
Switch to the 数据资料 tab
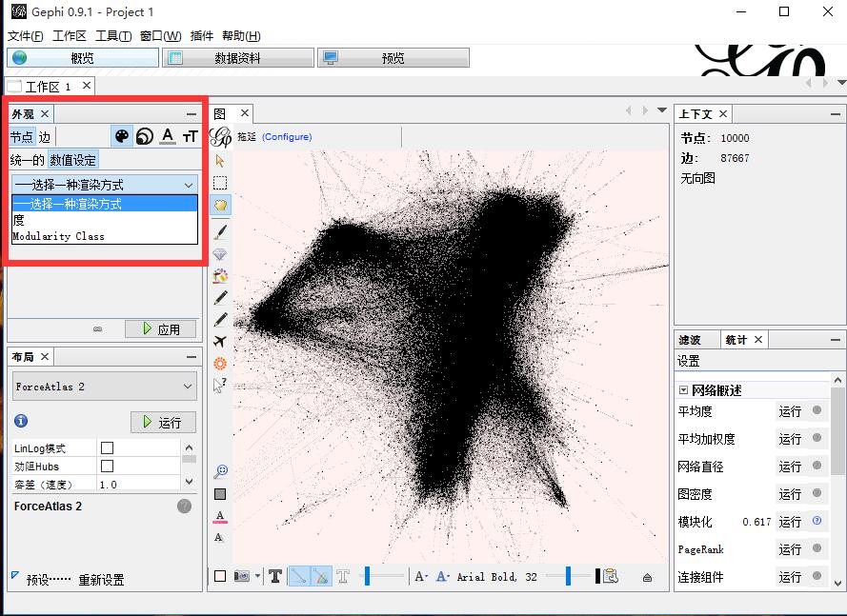(x=237, y=58)
